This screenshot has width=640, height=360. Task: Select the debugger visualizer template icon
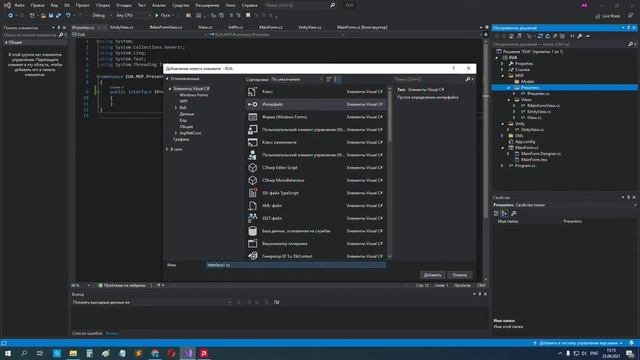253,244
